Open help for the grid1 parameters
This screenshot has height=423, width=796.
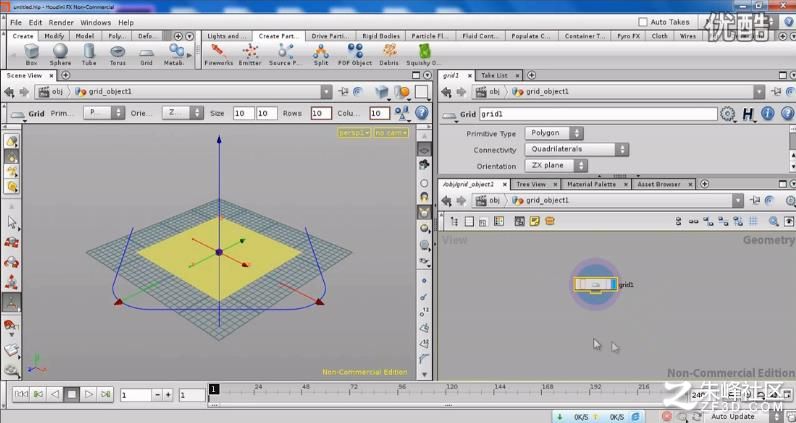click(x=787, y=114)
